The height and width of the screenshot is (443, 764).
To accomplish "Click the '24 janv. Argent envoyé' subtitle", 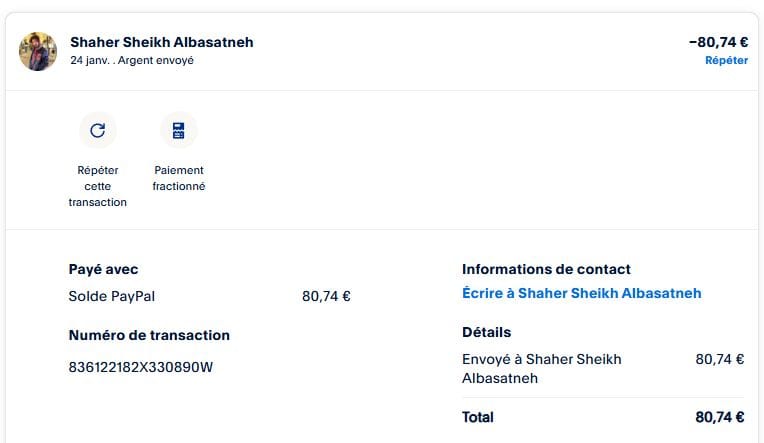I will [x=132, y=60].
